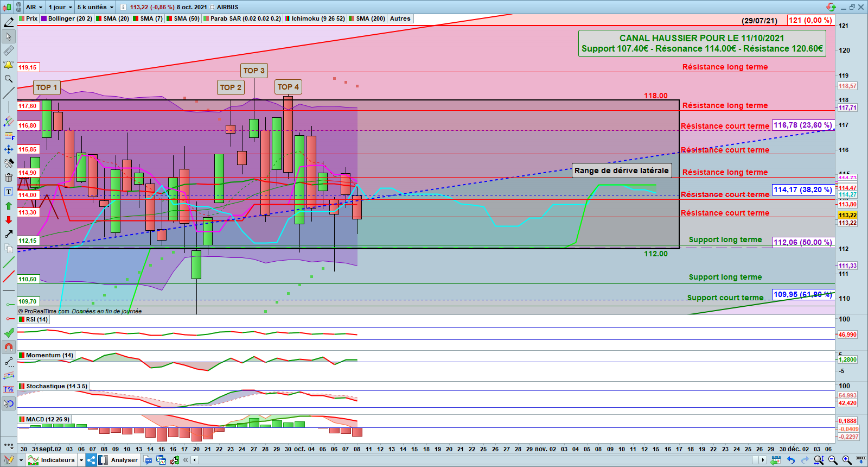Select Parab SAR indicator tab
Screen dimensions: 868x467
(x=242, y=18)
